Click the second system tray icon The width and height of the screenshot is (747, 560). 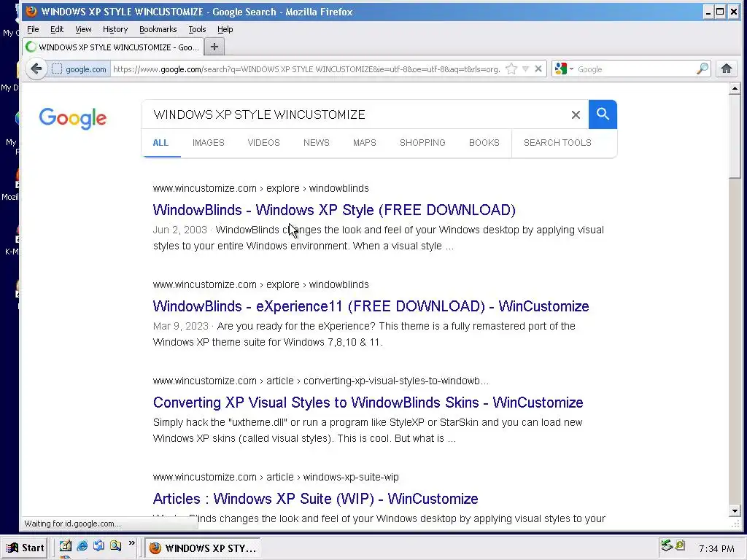coord(680,545)
